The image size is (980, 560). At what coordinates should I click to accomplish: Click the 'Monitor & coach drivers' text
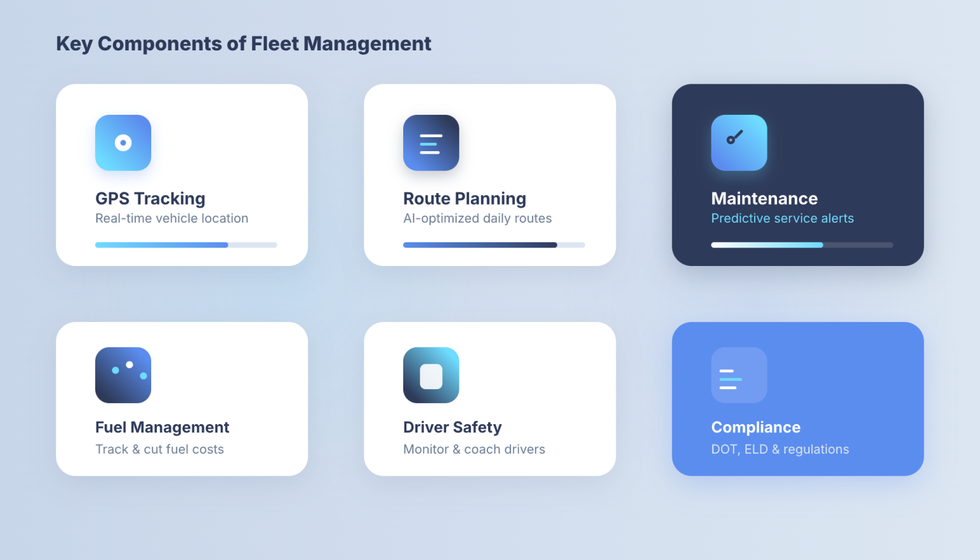pyautogui.click(x=474, y=449)
